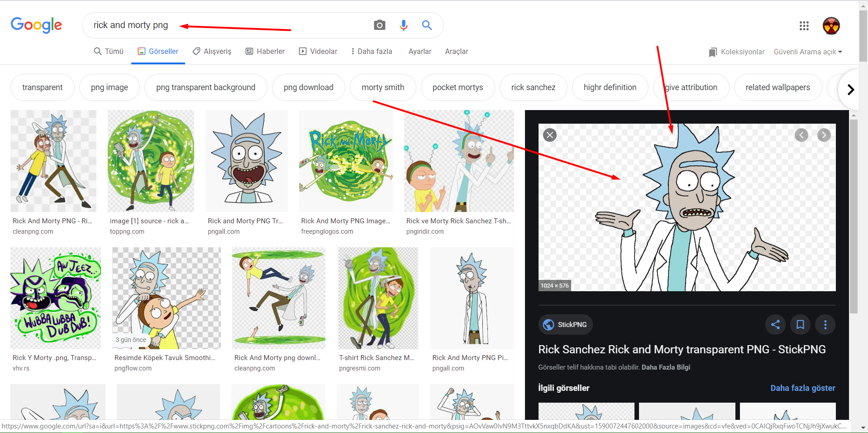This screenshot has width=868, height=433.
Task: Click the blue magnifier search button
Action: click(427, 25)
